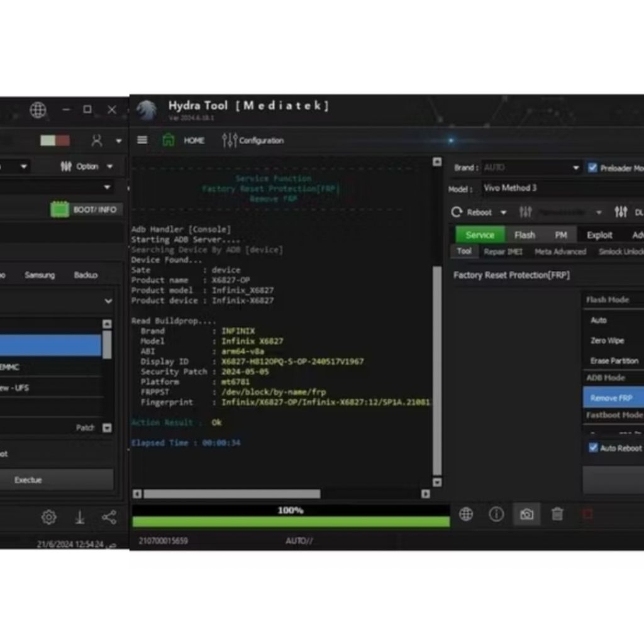
Task: Click the globe icon below the log
Action: point(466,514)
